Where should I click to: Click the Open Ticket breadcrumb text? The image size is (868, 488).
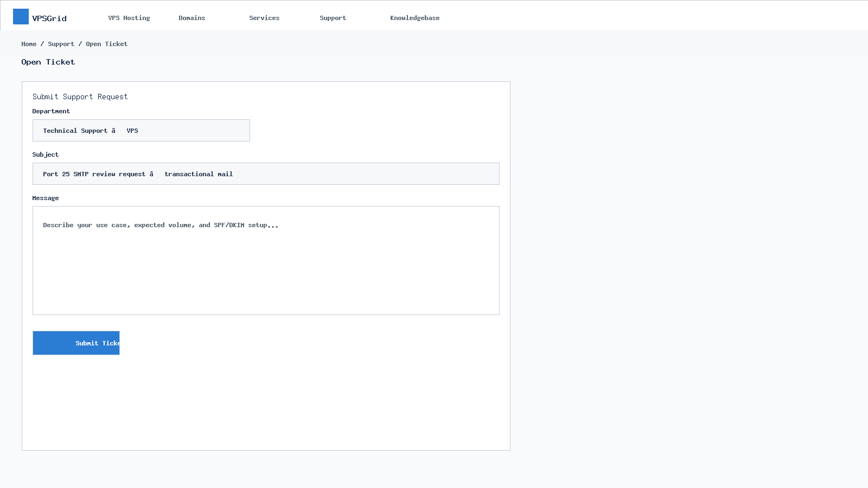click(x=106, y=44)
